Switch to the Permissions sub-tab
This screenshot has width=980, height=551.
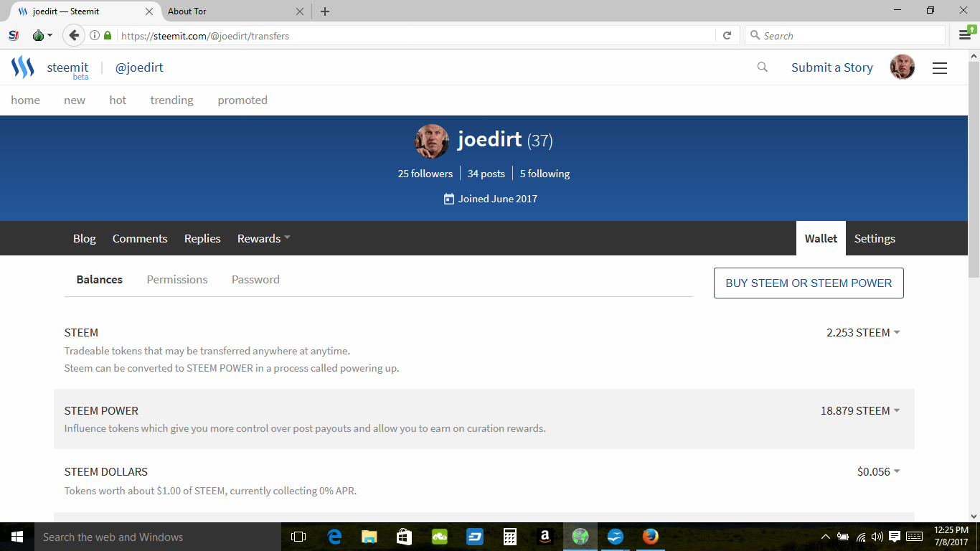[177, 280]
